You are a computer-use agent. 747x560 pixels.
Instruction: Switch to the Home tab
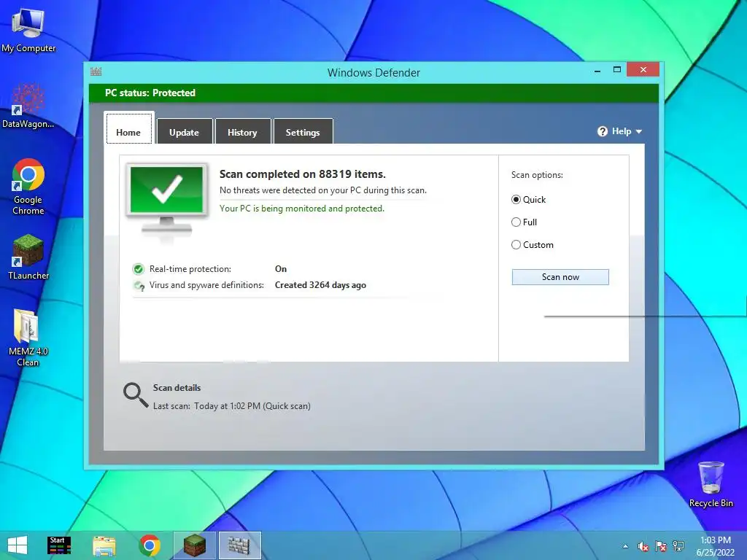128,128
